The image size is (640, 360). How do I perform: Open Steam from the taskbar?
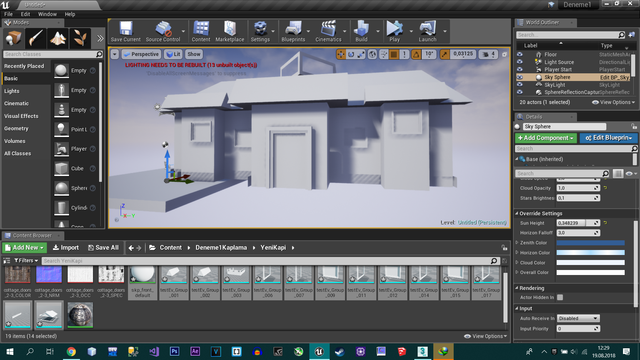(x=340, y=351)
